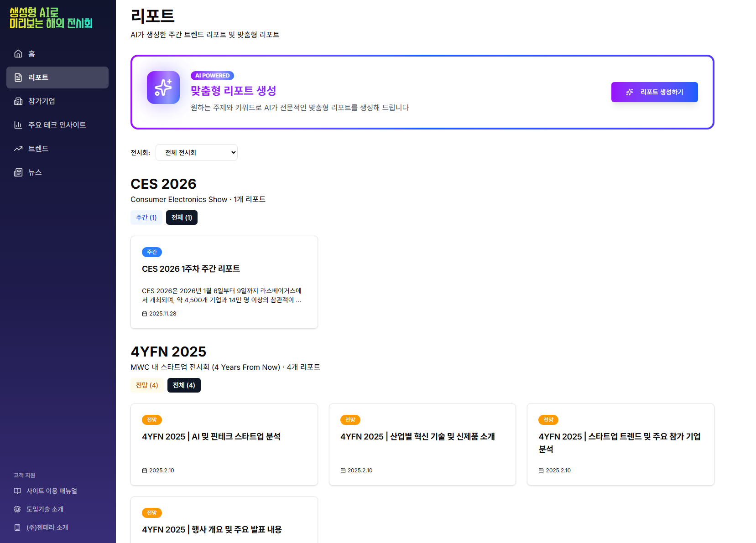Select the 전체 (4) filter under 4YFN 2025
Viewport: 756px width, 543px height.
(x=184, y=385)
